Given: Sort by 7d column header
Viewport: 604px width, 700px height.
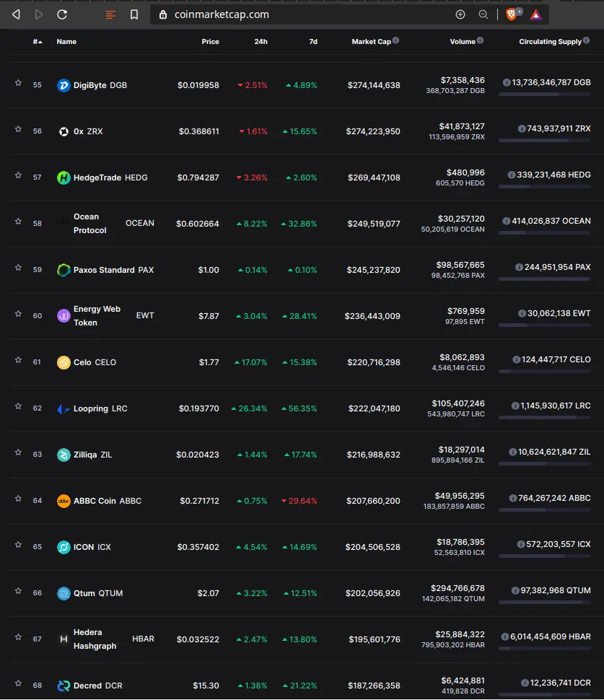Looking at the screenshot, I should pos(313,42).
